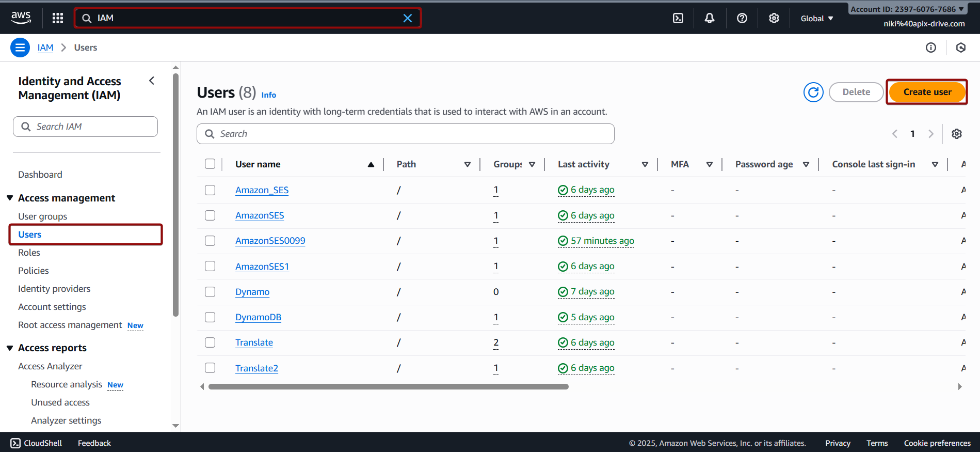
Task: Open the notifications bell
Action: click(x=710, y=18)
